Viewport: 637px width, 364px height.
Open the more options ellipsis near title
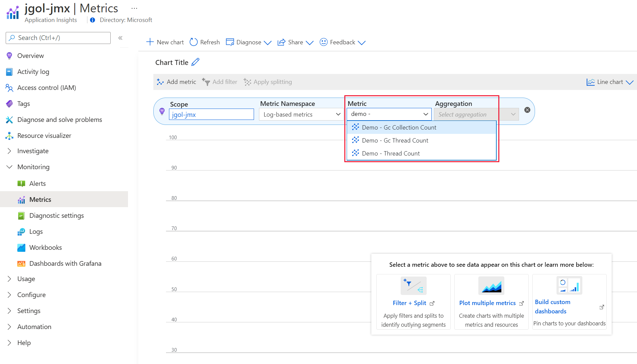pos(134,8)
